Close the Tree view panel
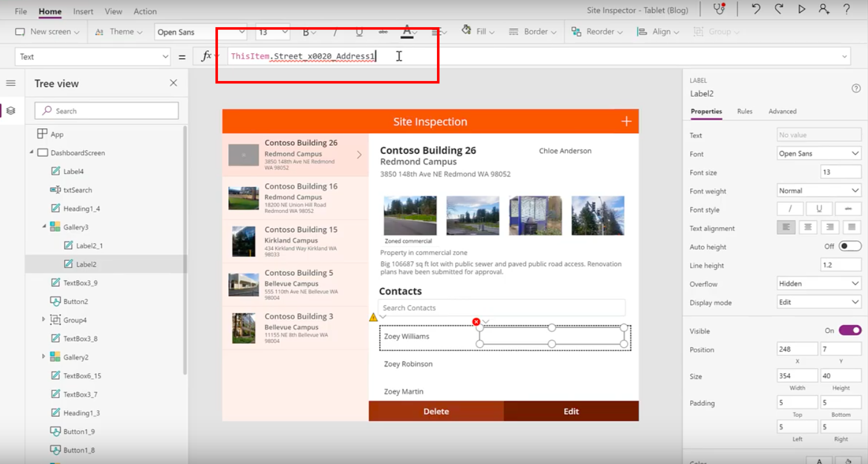Screen dimensions: 868x464 pyautogui.click(x=173, y=83)
